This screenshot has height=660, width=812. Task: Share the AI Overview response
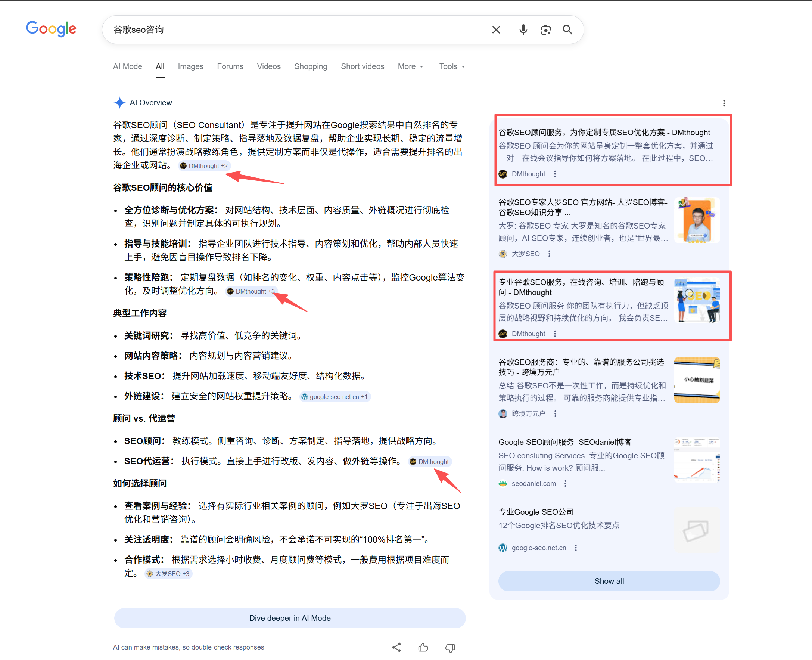tap(397, 647)
